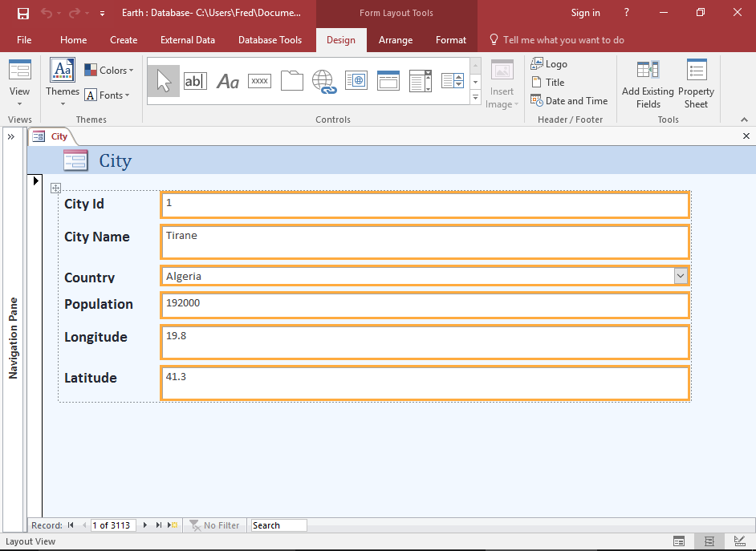The image size is (756, 551).
Task: Open the Colors gallery
Action: pyautogui.click(x=109, y=70)
